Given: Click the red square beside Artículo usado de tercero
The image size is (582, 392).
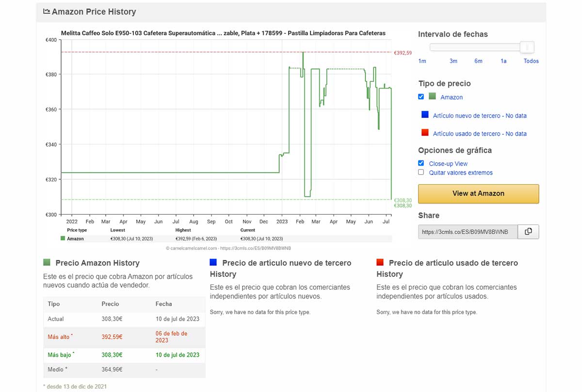Looking at the screenshot, I should (426, 132).
